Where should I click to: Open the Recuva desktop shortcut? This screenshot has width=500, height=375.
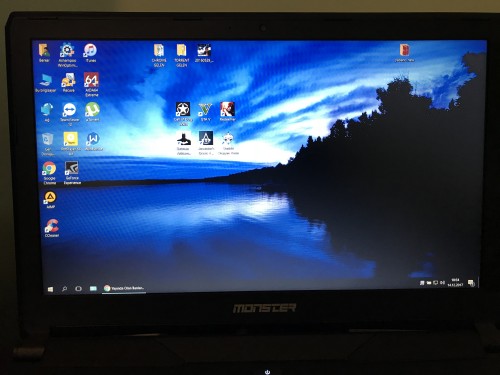point(68,82)
